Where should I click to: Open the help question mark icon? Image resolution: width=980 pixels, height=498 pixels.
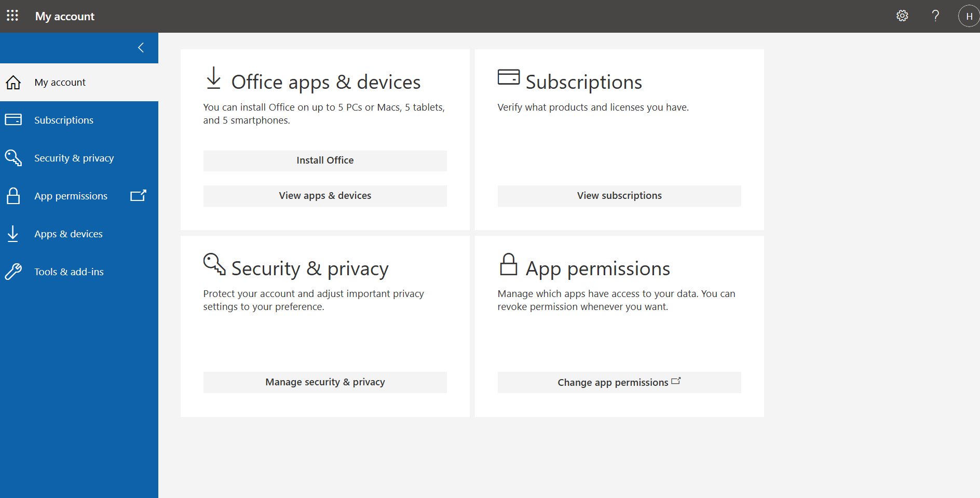click(x=935, y=16)
